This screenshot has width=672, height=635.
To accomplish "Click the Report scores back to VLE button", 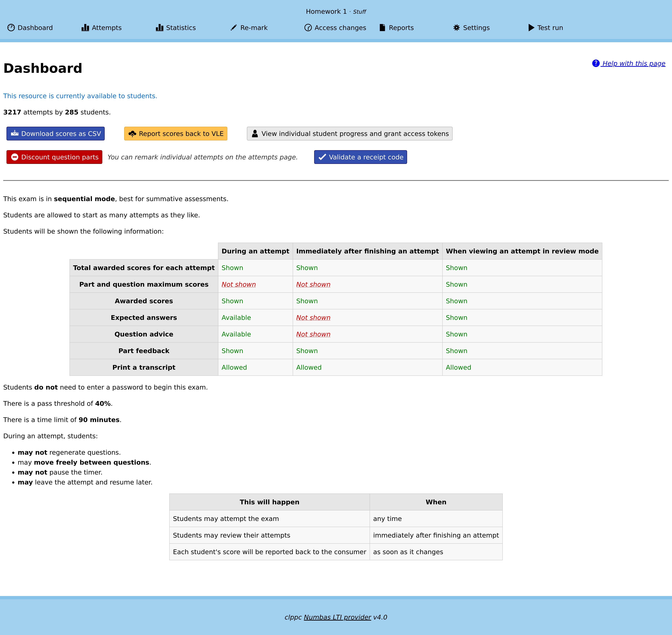I will coord(176,133).
